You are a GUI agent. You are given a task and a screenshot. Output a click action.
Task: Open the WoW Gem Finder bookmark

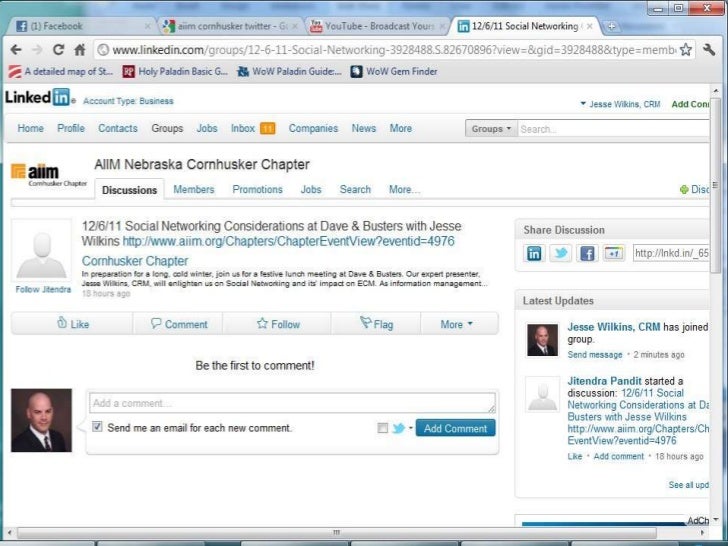(x=394, y=72)
